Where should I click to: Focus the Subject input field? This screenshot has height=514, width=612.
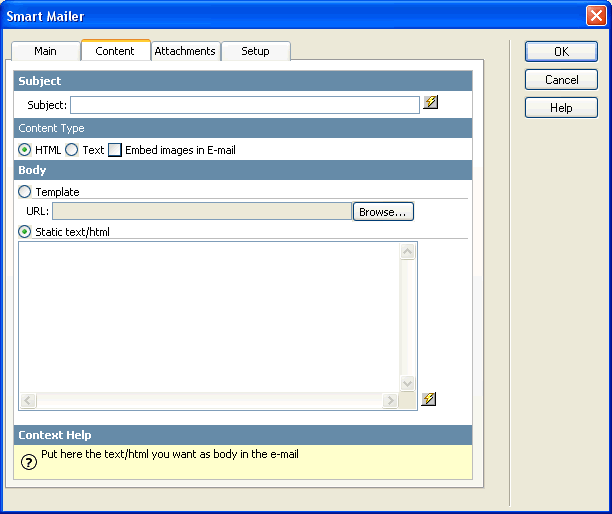coord(245,105)
